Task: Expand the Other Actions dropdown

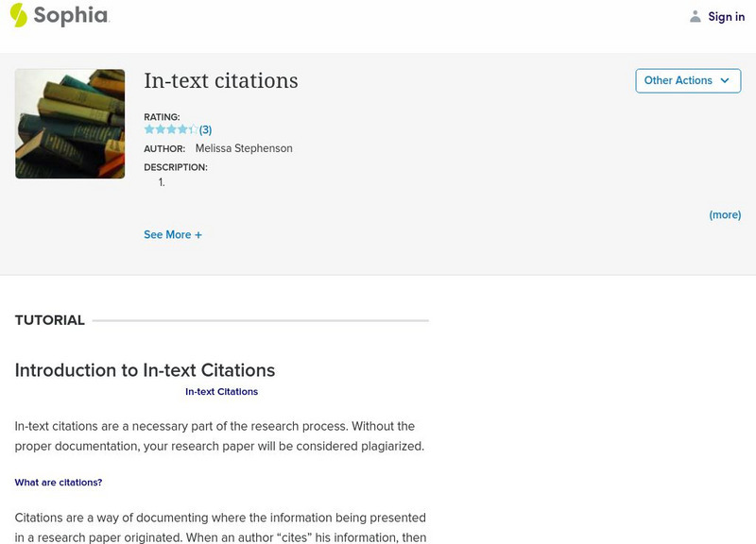Action: (x=687, y=80)
